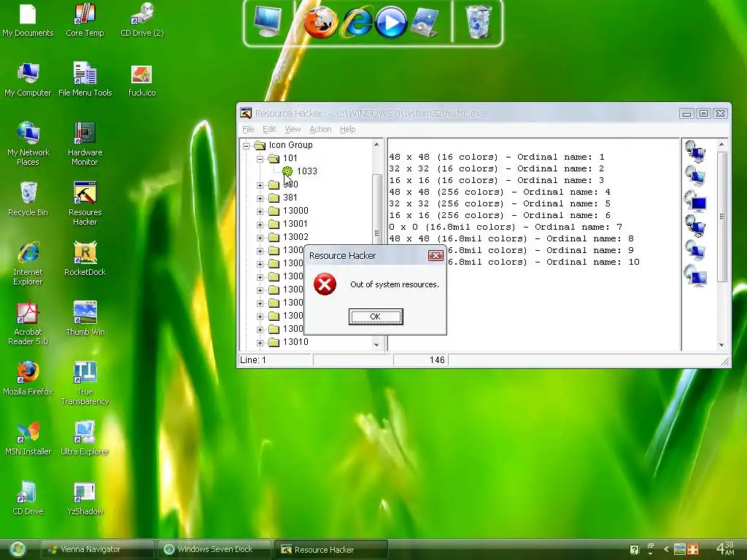This screenshot has width=747, height=560.
Task: Open My Documents desktop icon
Action: click(28, 20)
